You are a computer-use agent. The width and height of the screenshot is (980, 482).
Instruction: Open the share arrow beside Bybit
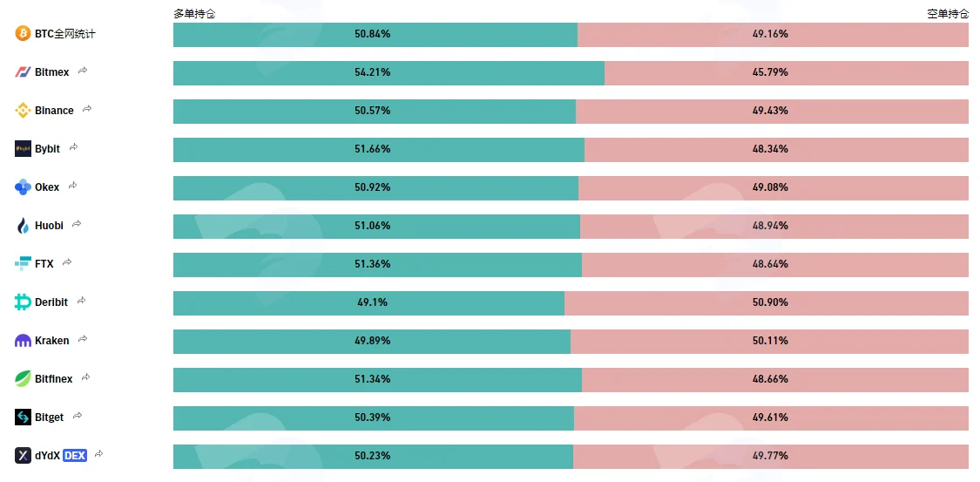(x=74, y=147)
